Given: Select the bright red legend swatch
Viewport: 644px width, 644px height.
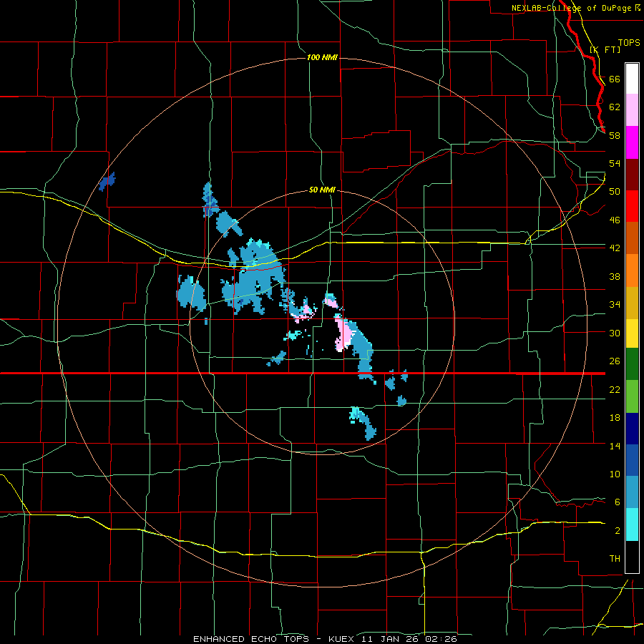Looking at the screenshot, I should click(632, 206).
